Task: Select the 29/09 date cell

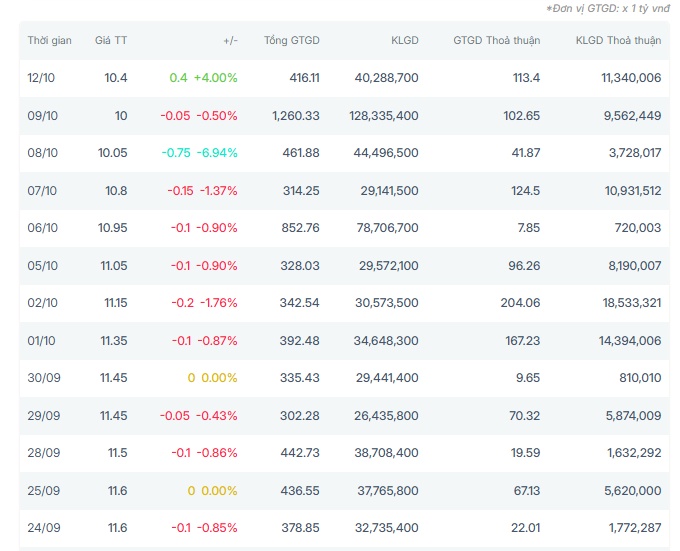Action: coord(44,416)
